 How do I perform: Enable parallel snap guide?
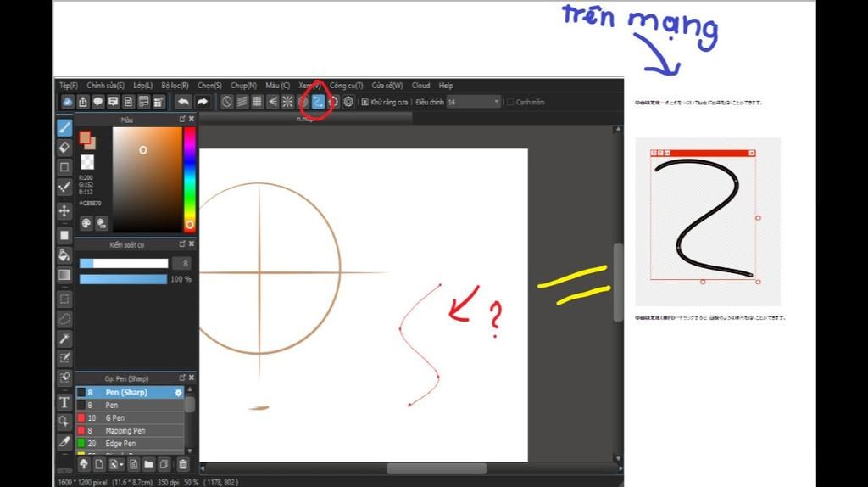[242, 102]
